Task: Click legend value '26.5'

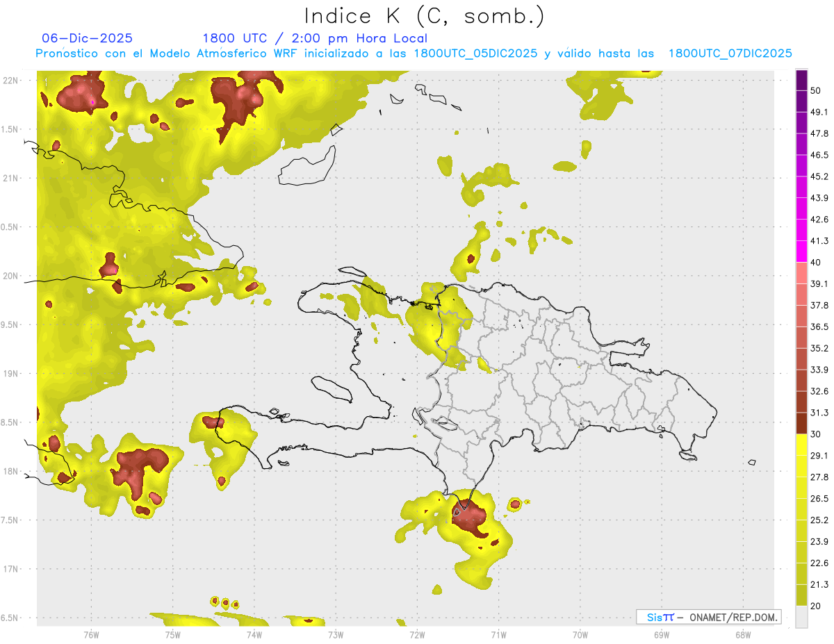Action: [x=819, y=499]
